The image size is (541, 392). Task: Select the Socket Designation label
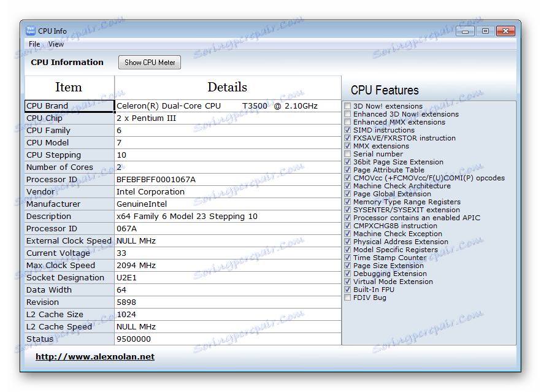click(69, 277)
